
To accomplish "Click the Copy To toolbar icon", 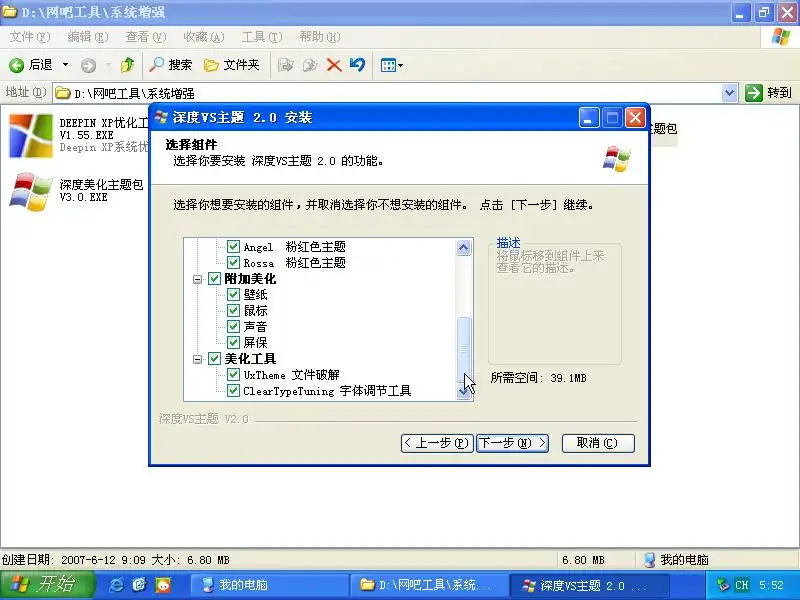I will click(x=310, y=65).
